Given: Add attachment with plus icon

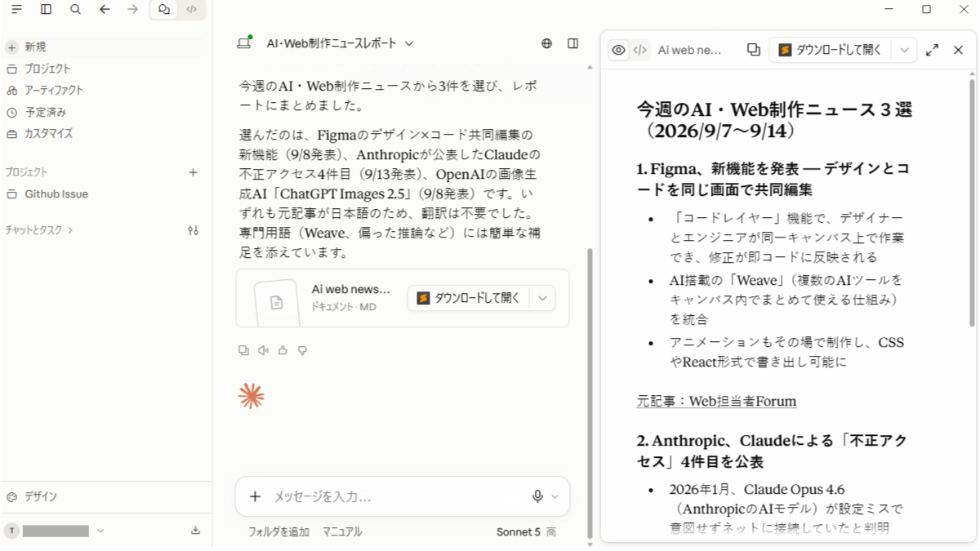Looking at the screenshot, I should point(255,496).
